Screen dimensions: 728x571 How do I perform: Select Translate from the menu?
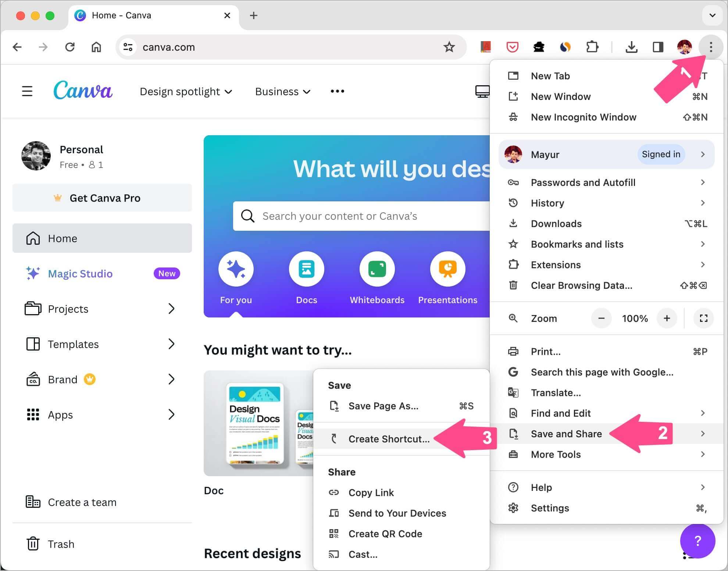[x=607, y=392]
